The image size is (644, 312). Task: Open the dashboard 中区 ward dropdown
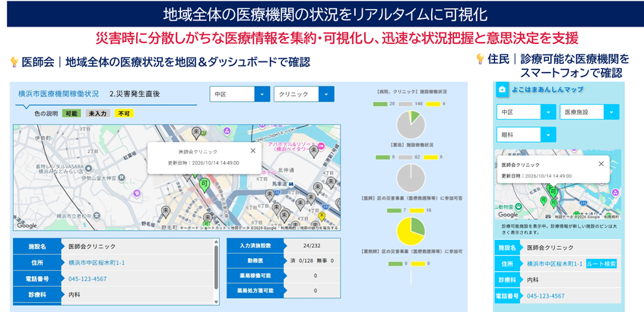tap(240, 94)
